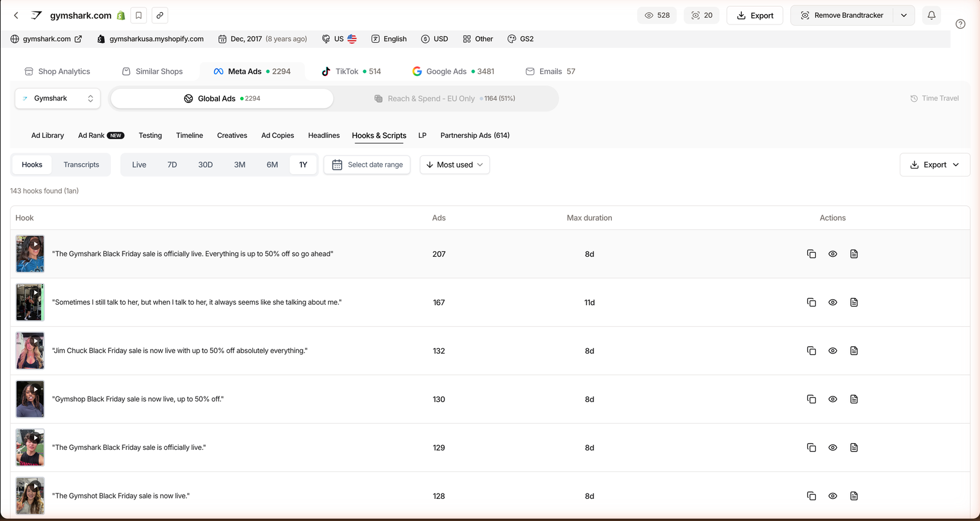This screenshot has width=980, height=521.
Task: Switch to the Google Ads tab
Action: click(x=453, y=71)
